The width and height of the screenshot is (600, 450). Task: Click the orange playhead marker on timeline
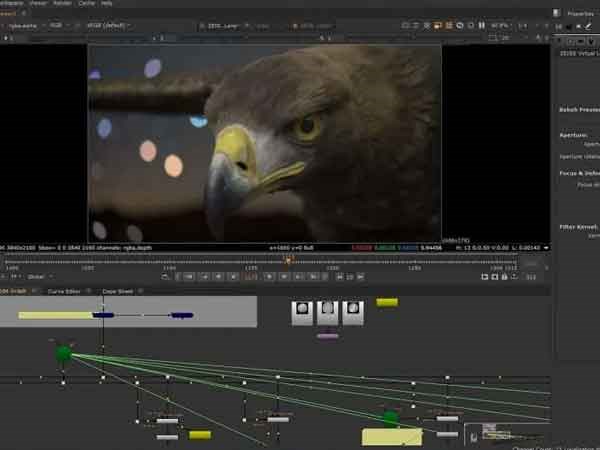pyautogui.click(x=288, y=260)
